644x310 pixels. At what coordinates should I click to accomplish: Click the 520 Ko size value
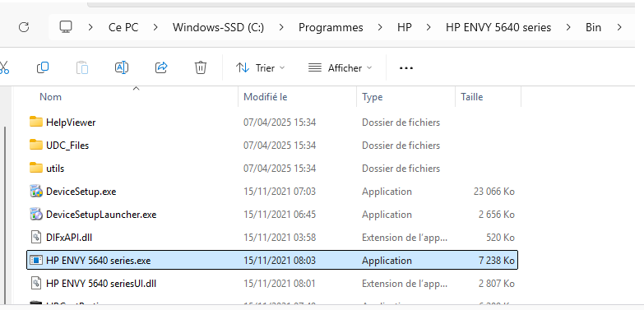(x=500, y=238)
